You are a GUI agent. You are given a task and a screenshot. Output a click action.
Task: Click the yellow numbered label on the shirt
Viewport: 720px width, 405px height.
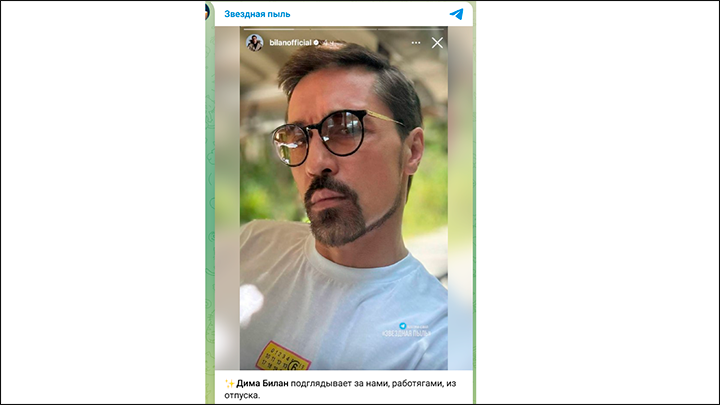(x=283, y=356)
